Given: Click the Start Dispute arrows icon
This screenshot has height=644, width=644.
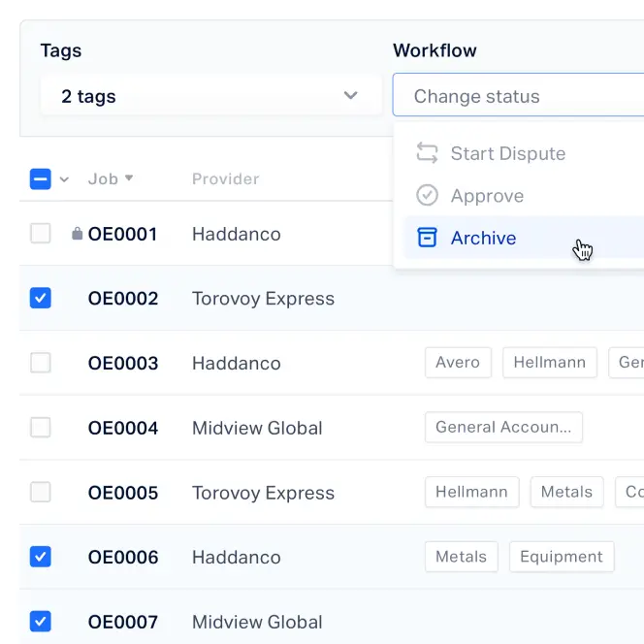Looking at the screenshot, I should [427, 153].
